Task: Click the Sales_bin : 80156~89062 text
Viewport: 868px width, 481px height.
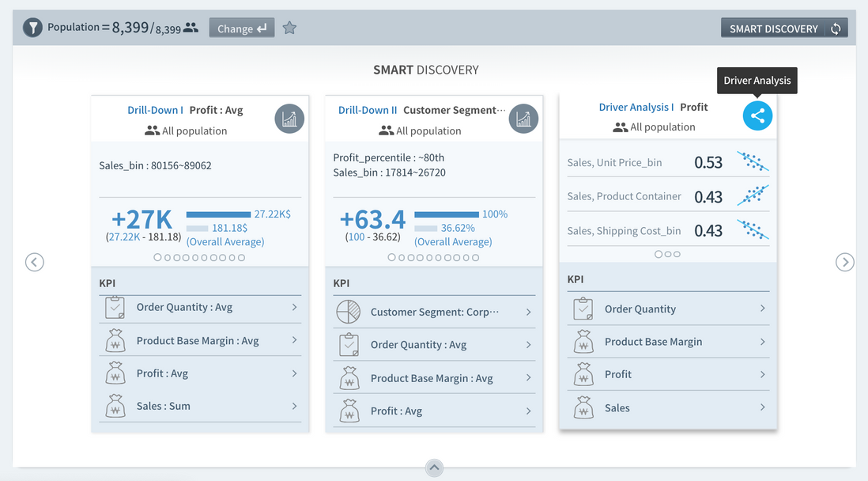Action: coord(155,165)
